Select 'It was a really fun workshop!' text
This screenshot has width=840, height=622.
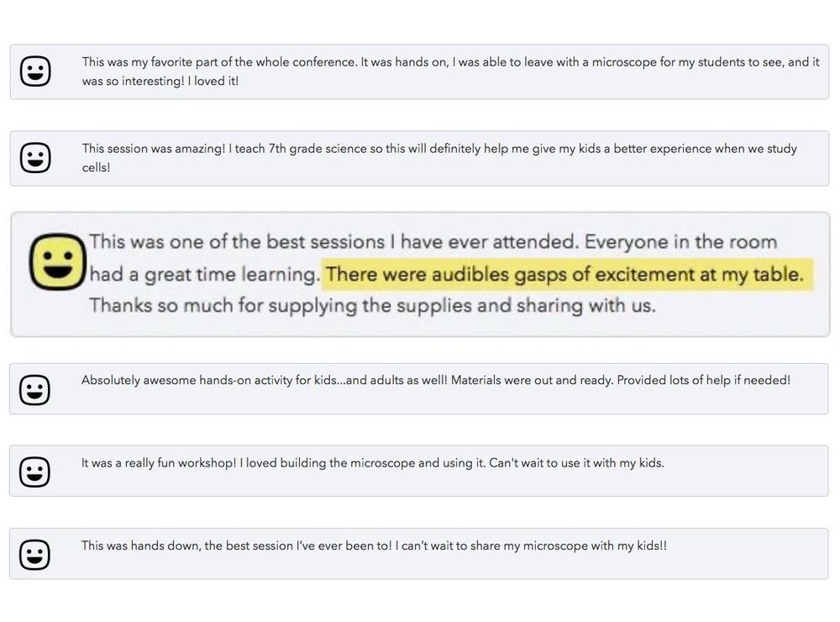[x=159, y=463]
